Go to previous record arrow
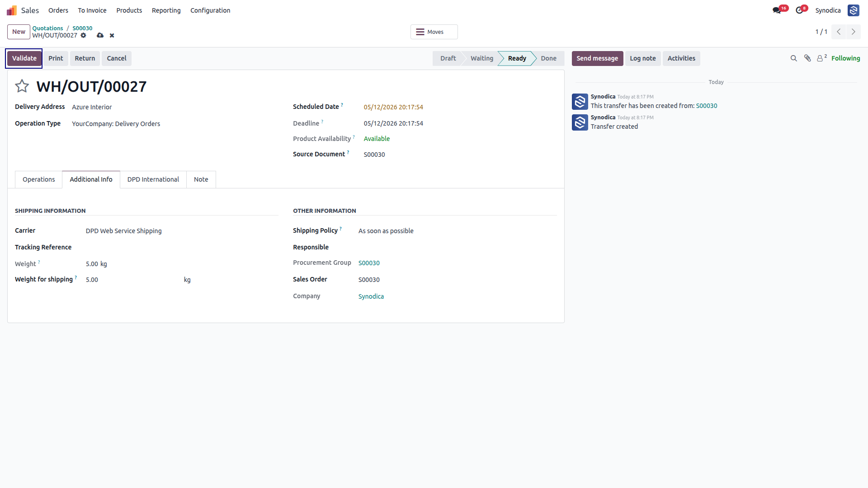The height and width of the screenshot is (488, 868). [x=839, y=32]
